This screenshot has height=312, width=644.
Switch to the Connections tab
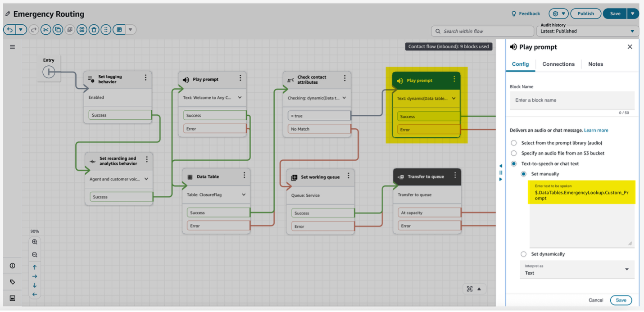tap(558, 64)
